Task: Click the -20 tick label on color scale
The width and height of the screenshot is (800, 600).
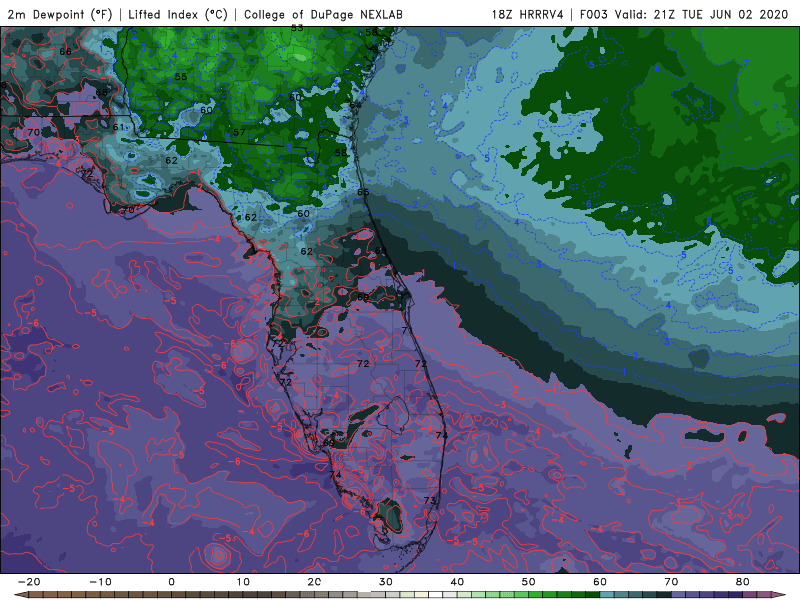Action: tap(29, 582)
